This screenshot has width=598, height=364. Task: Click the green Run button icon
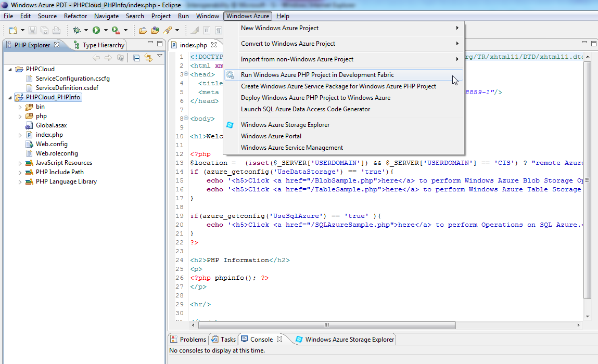[96, 30]
